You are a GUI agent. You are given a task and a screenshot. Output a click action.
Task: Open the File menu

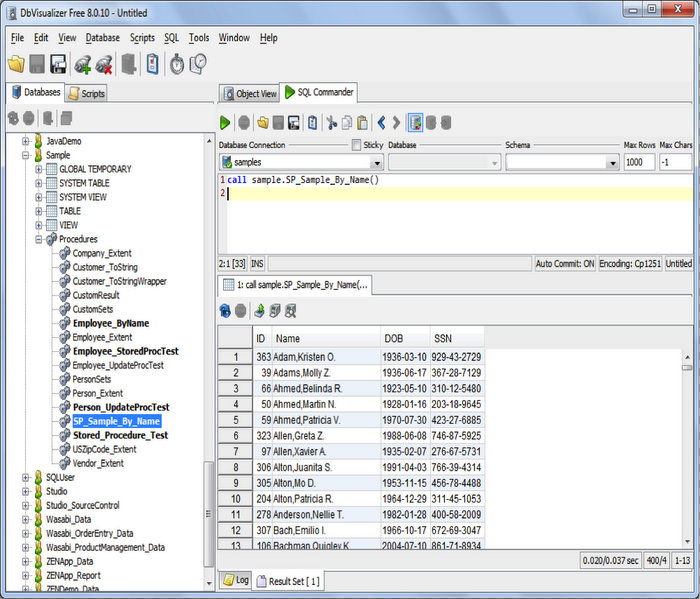(17, 38)
